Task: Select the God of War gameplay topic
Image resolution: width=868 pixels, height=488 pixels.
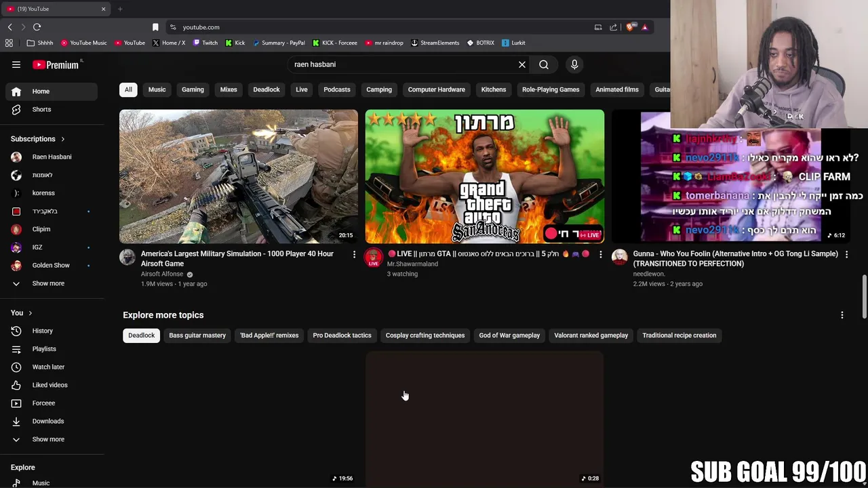Action: click(x=509, y=335)
